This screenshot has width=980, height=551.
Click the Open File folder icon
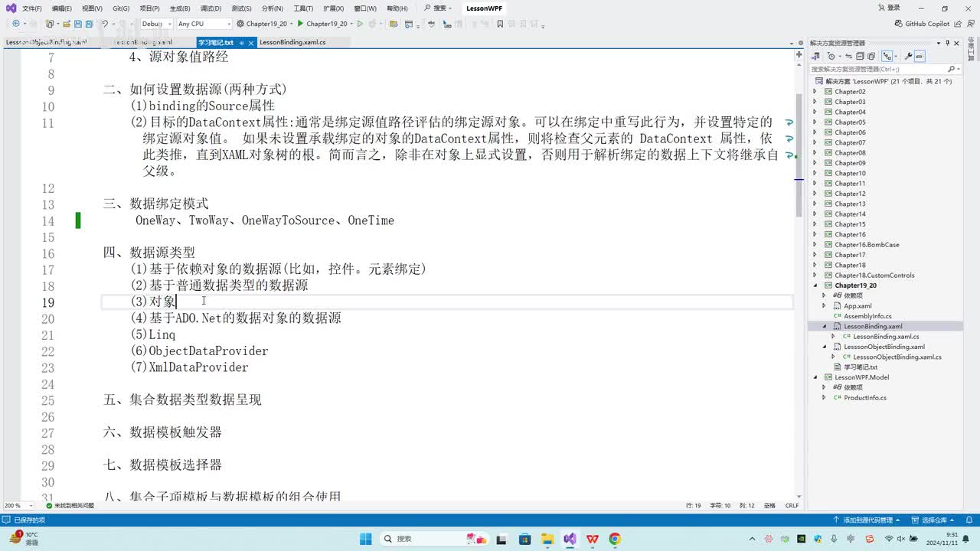67,24
